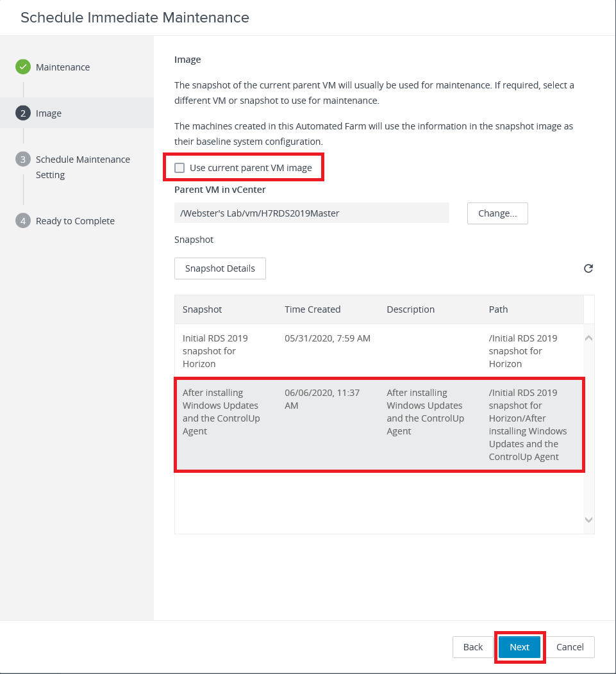Sort by Description column header
This screenshot has width=616, height=674.
(410, 309)
